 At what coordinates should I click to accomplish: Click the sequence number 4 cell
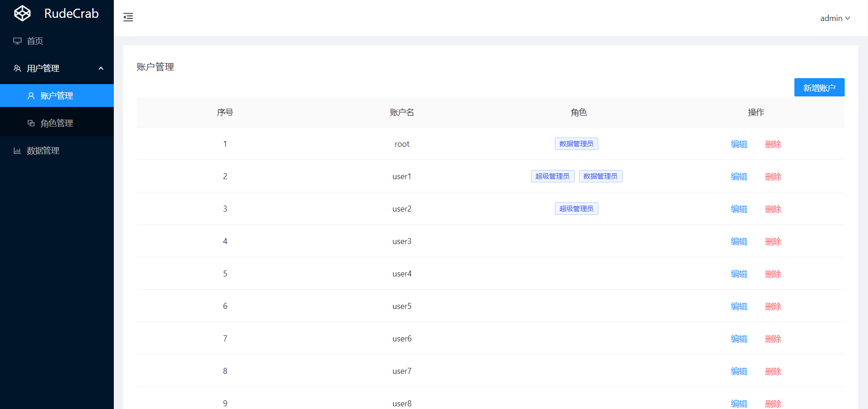225,241
